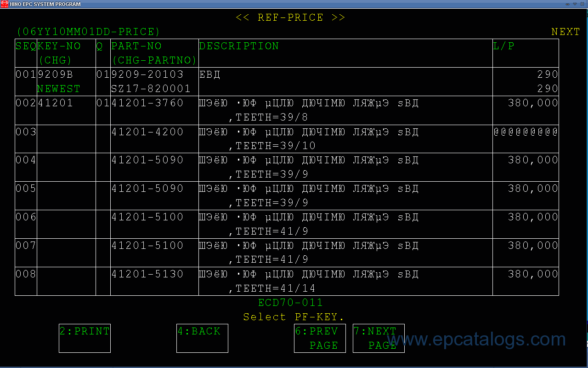Select sequence number 003

coord(26,132)
